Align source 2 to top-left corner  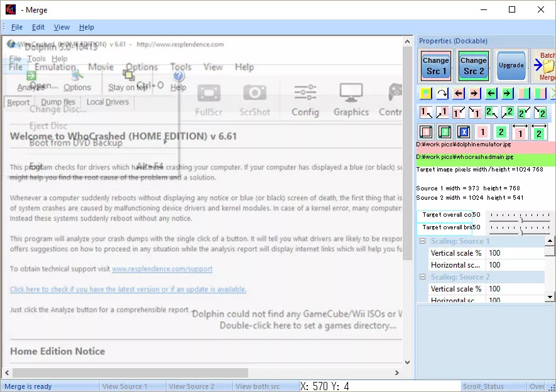491,112
